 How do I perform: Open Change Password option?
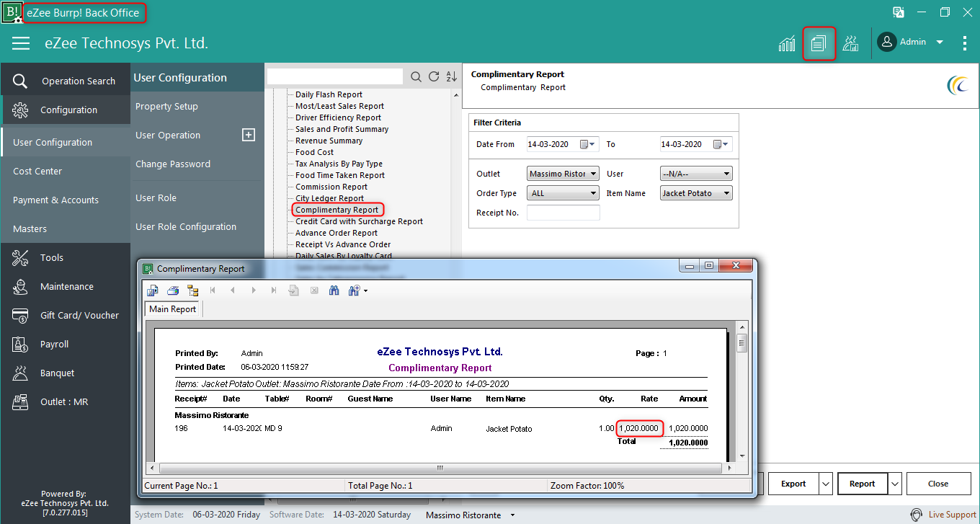(x=173, y=164)
